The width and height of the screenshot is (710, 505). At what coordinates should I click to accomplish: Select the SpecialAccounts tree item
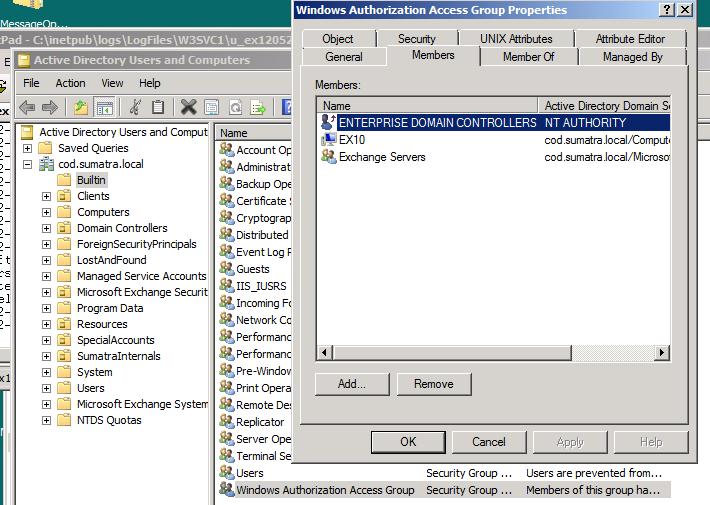pos(115,340)
